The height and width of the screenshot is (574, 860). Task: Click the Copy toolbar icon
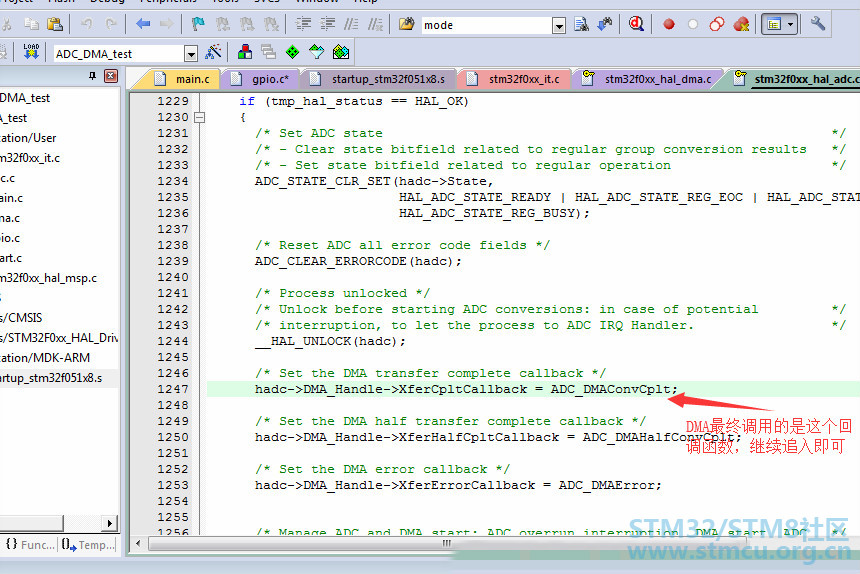click(x=31, y=24)
